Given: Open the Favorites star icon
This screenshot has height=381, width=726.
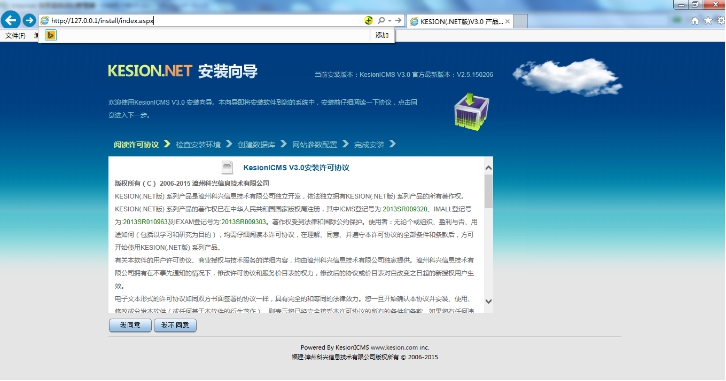Looking at the screenshot, I should pos(708,20).
